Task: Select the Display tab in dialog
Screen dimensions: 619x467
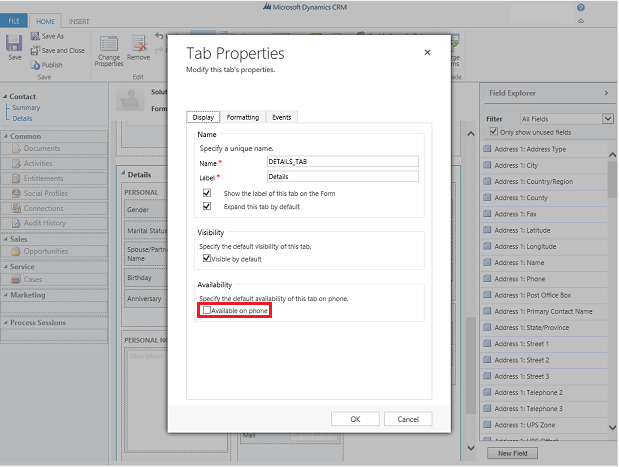Action: 203,117
